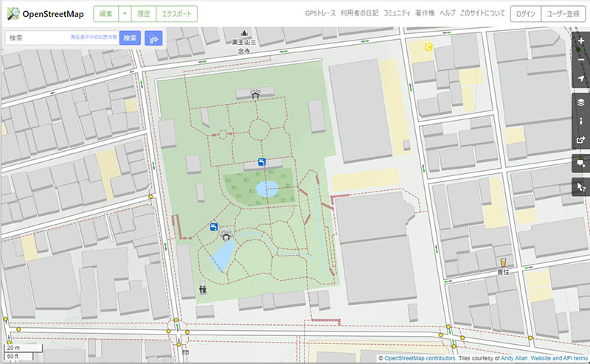This screenshot has width=590, height=364.
Task: Select the shelter icon at park top
Action: [255, 94]
